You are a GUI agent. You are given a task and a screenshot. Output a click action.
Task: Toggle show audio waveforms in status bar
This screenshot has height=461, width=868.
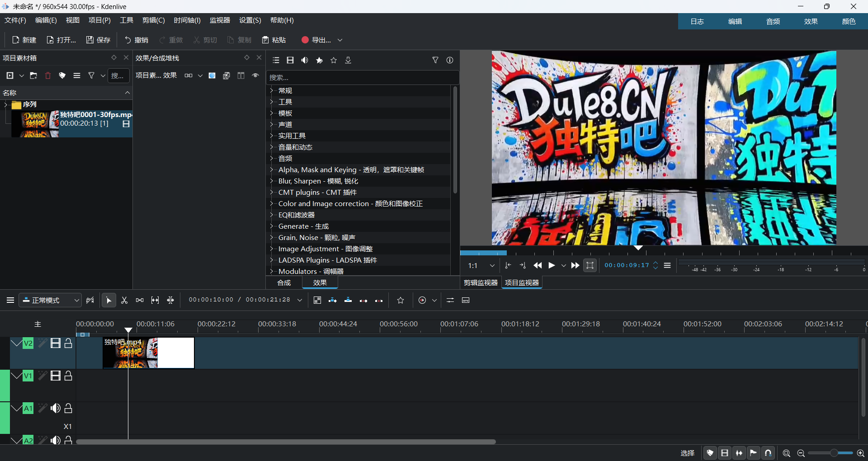(x=739, y=453)
